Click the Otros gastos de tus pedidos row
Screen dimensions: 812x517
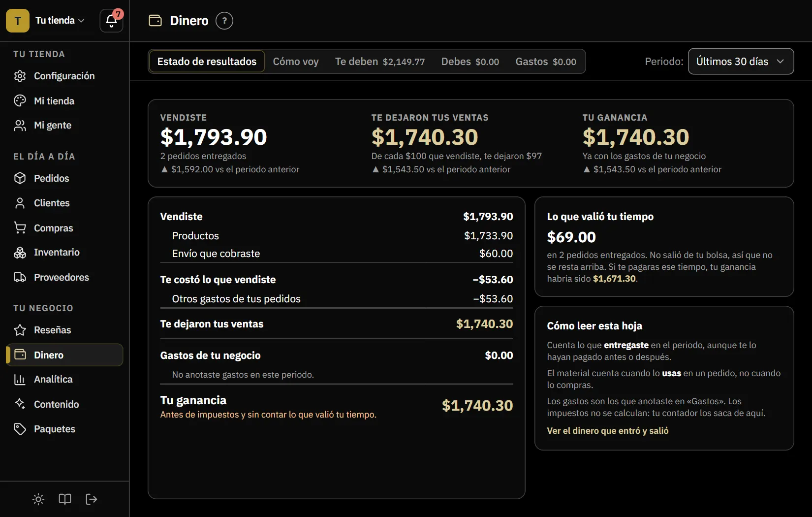337,299
